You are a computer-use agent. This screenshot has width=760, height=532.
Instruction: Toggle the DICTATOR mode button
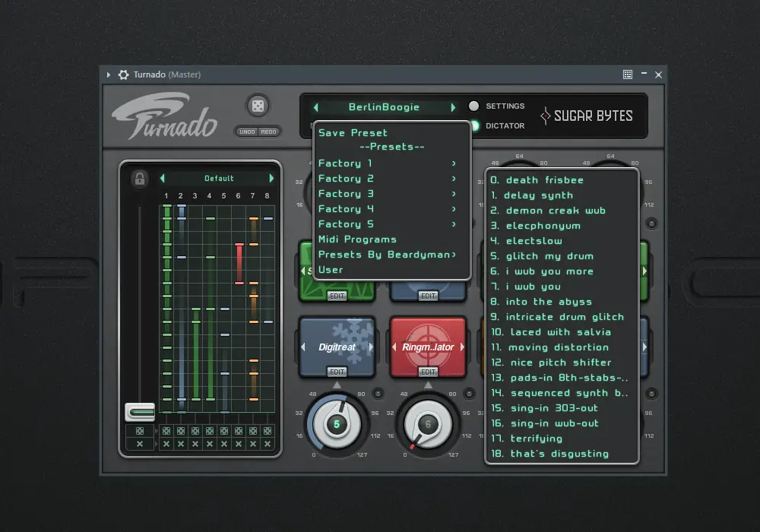tap(475, 125)
